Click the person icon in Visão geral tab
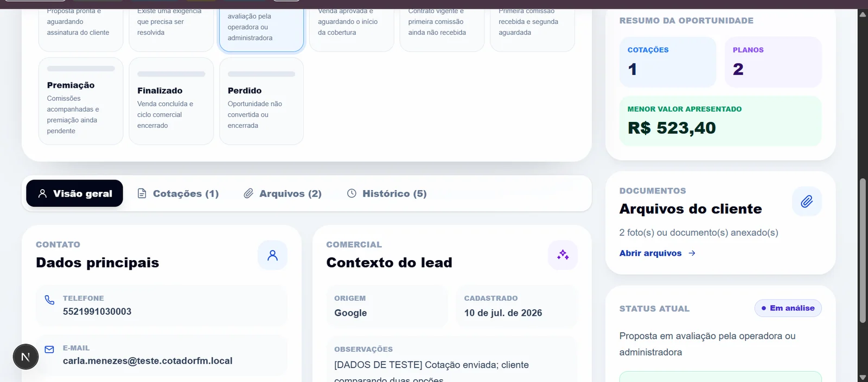868x382 pixels. (42, 193)
